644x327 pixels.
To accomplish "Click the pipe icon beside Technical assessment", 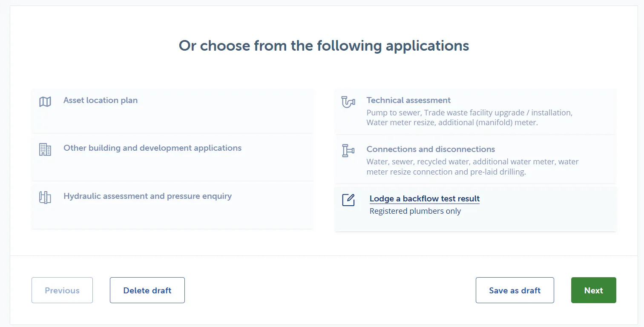I will [x=348, y=102].
